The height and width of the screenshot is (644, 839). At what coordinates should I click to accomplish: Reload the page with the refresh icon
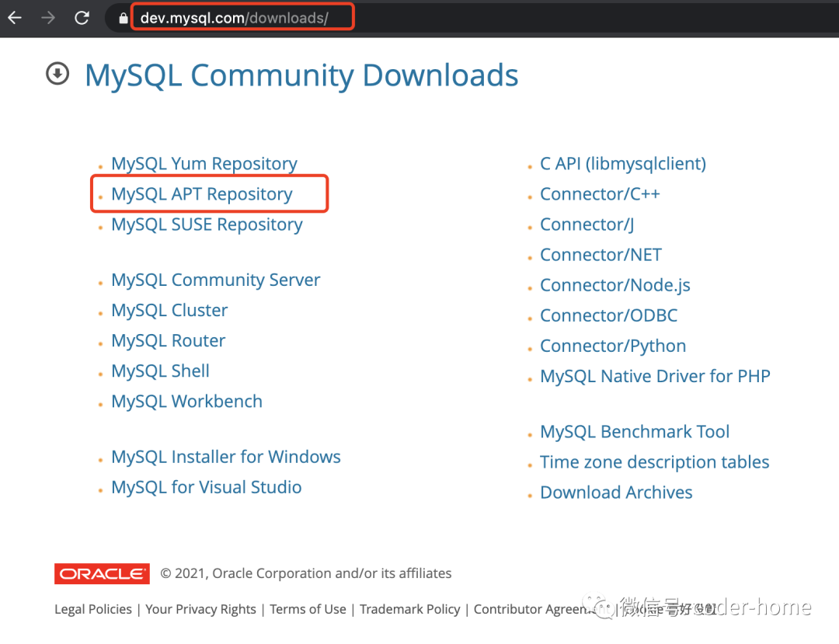pos(82,18)
